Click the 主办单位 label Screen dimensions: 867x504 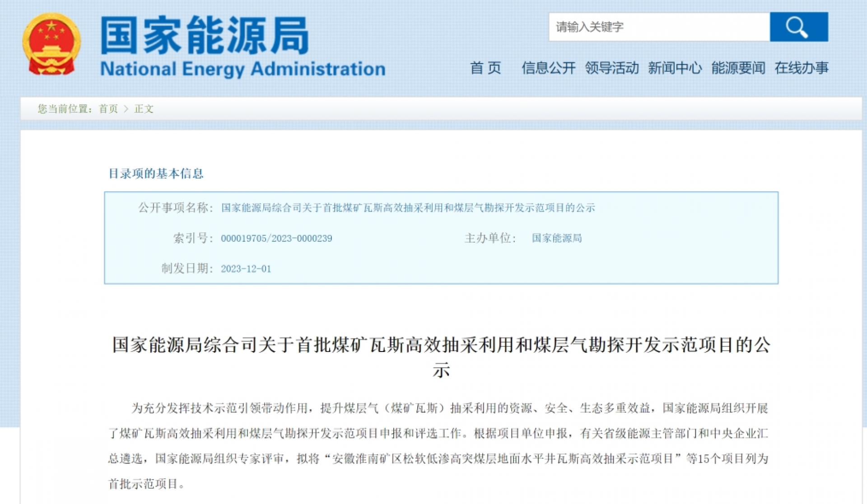pyautogui.click(x=490, y=238)
